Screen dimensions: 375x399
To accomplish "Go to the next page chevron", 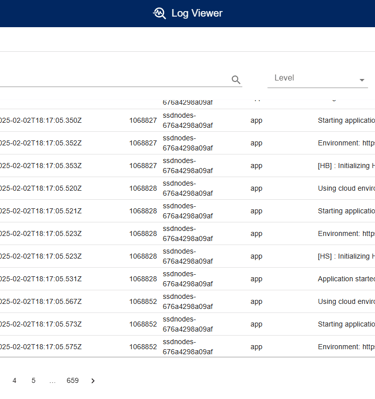I will (x=93, y=381).
